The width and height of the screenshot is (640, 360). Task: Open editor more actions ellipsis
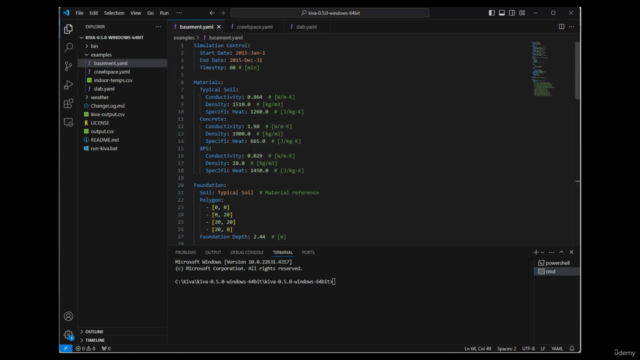click(571, 27)
